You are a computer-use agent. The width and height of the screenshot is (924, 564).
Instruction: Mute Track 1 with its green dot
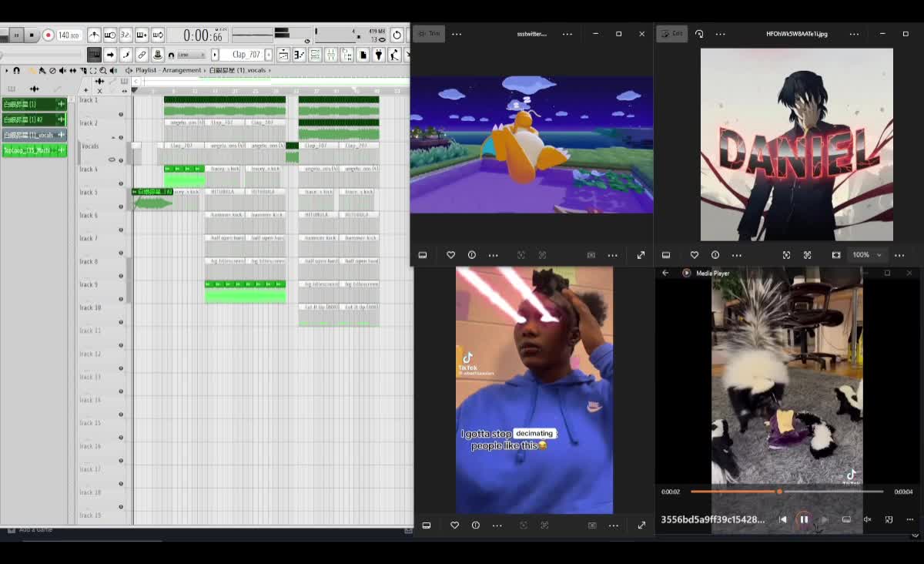[121, 114]
